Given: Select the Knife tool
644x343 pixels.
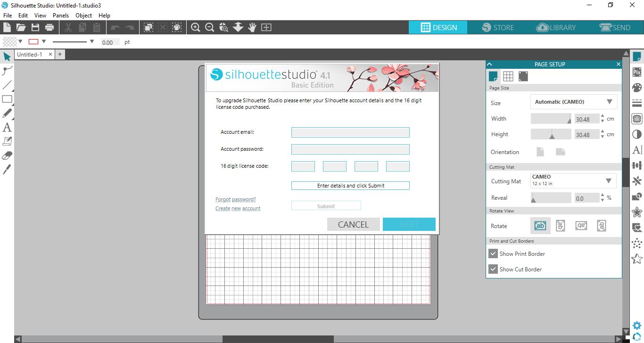Looking at the screenshot, I should (x=7, y=170).
